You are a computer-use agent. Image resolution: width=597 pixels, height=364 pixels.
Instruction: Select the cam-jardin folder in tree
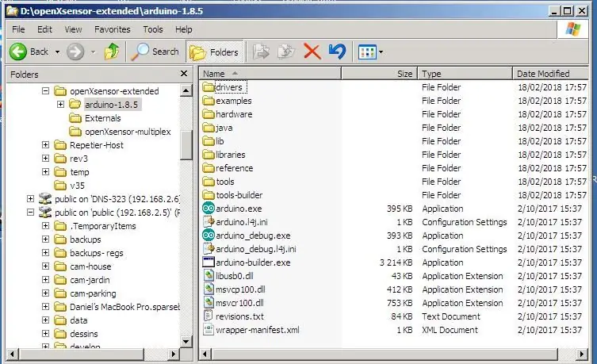click(82, 280)
